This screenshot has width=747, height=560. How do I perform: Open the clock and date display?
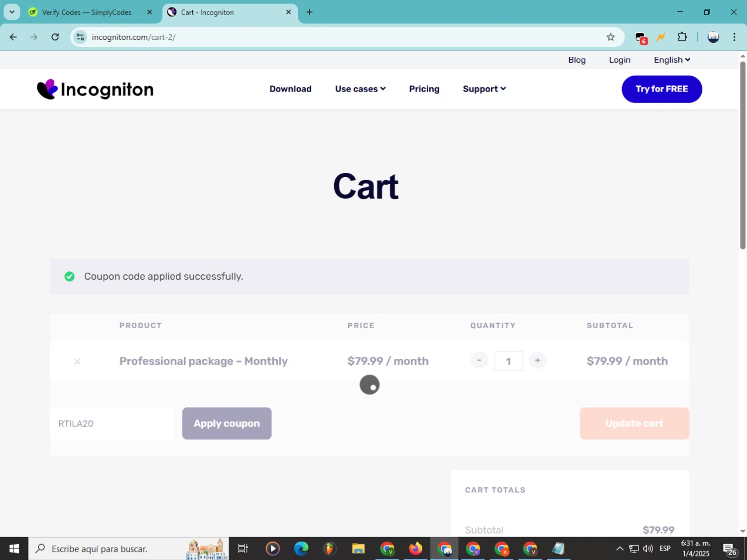(x=696, y=549)
